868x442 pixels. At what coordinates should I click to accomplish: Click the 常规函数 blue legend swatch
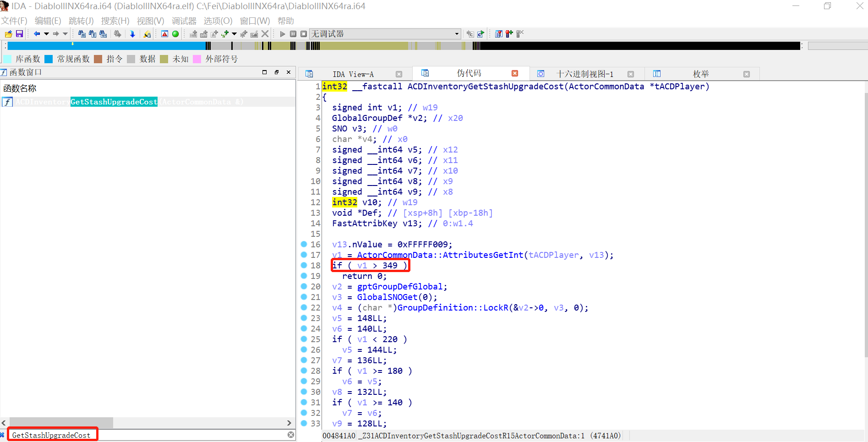pos(49,59)
